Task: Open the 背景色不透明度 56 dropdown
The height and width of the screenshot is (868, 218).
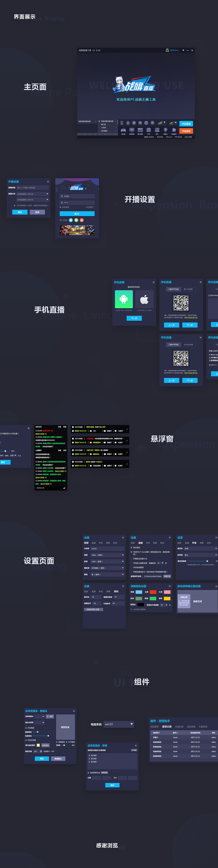Action: coord(164,605)
